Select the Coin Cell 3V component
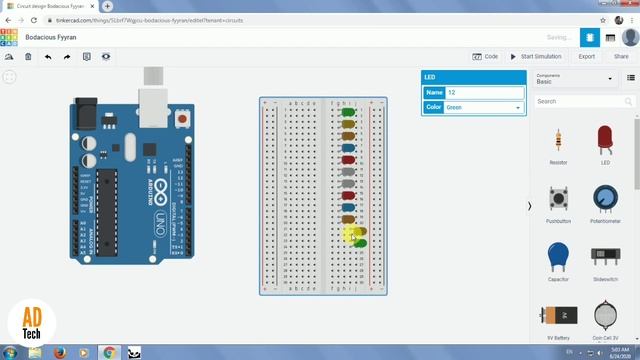 coord(605,320)
